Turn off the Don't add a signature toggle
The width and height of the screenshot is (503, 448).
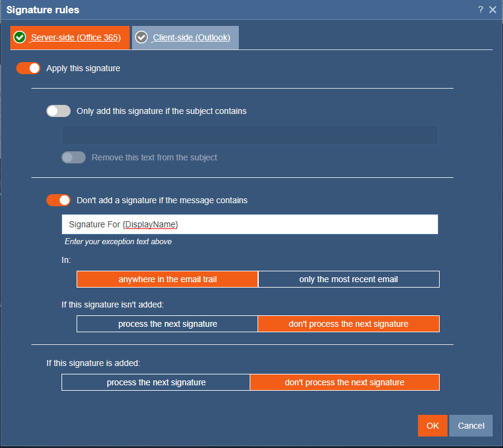58,200
